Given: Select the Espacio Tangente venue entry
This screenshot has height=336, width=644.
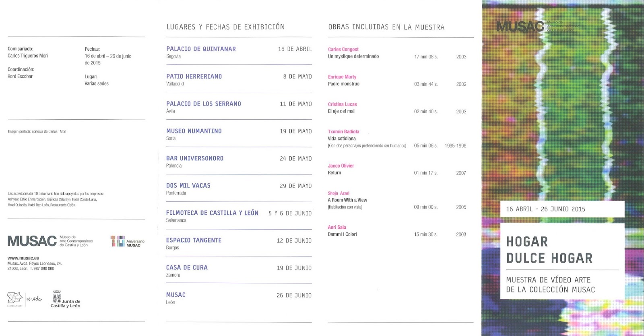Looking at the screenshot, I should point(194,240).
